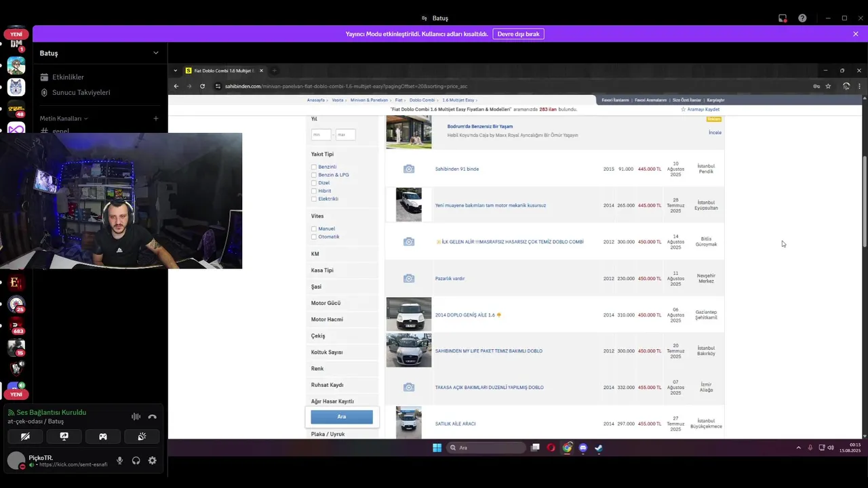Open Favori Aramalarım menu item
The width and height of the screenshot is (868, 488).
click(650, 100)
